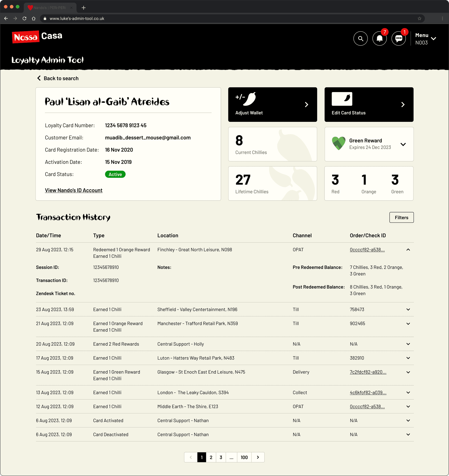Click the browser address bar
The width and height of the screenshot is (449, 476).
(x=215, y=18)
